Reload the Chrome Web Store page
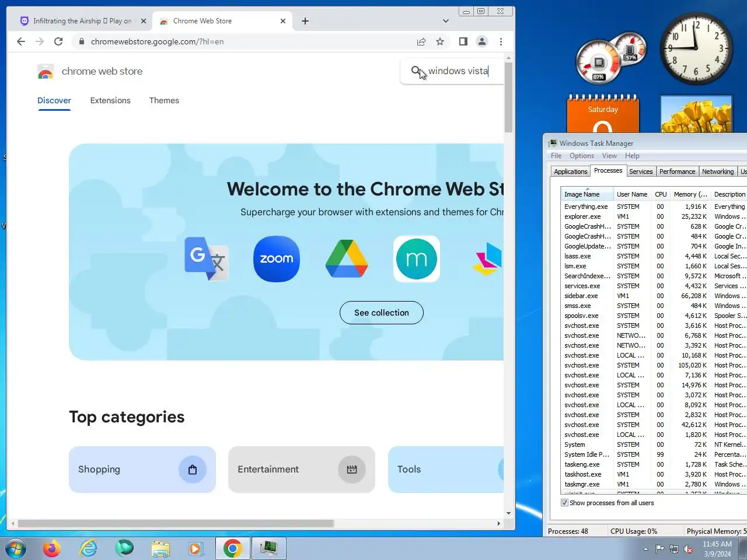Screen dimensions: 747x560 tap(58, 41)
